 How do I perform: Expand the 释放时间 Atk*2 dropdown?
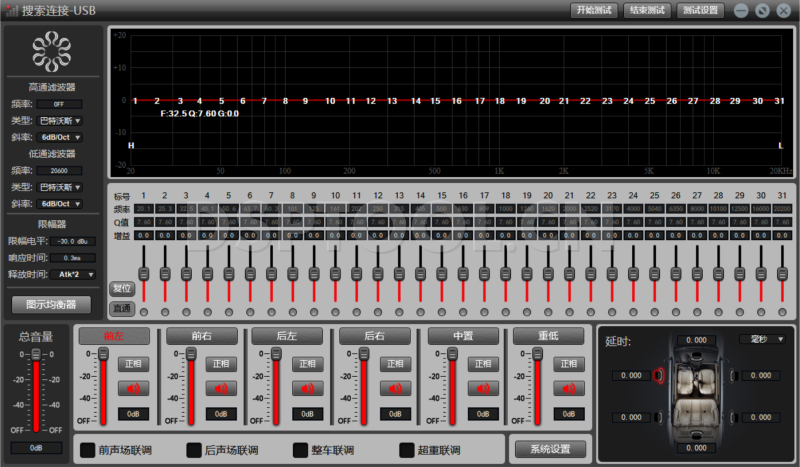76,273
